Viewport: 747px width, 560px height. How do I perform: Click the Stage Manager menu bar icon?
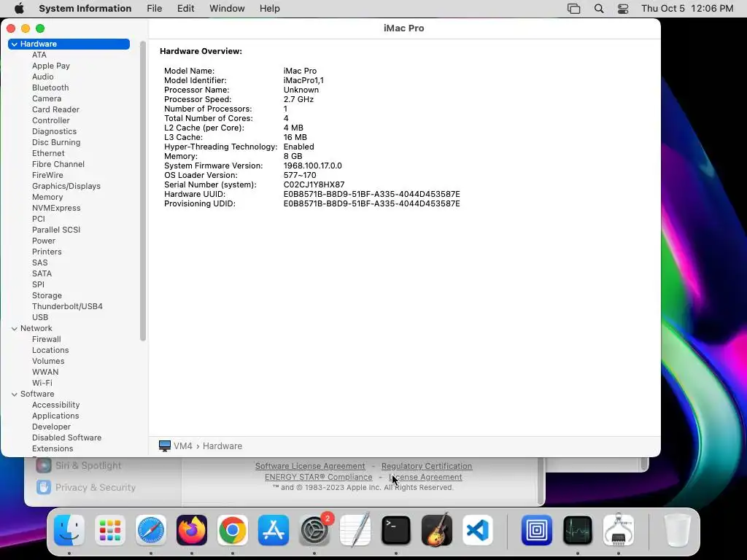(574, 9)
